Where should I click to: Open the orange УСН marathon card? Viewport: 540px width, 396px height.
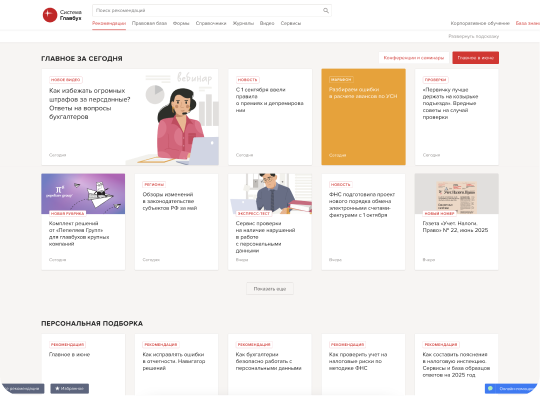[363, 117]
